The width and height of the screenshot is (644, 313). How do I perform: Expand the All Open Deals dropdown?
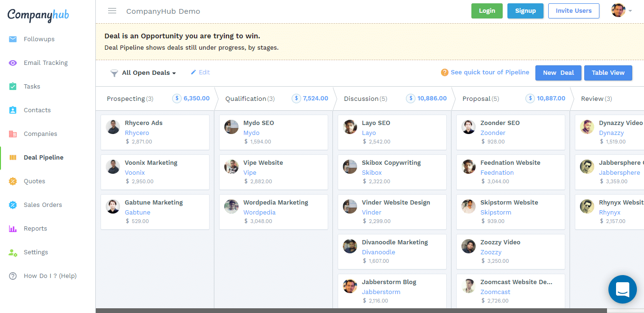[149, 73]
